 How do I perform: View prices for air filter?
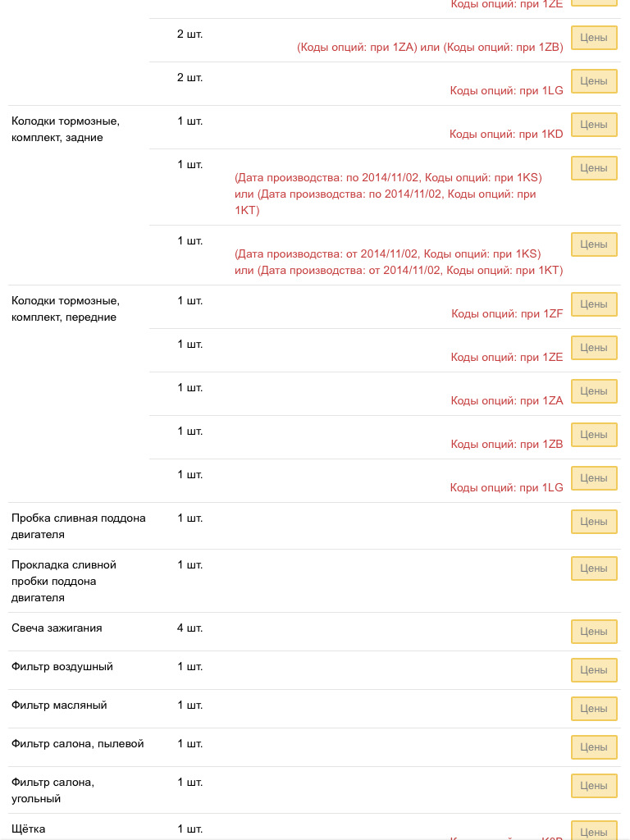click(594, 669)
